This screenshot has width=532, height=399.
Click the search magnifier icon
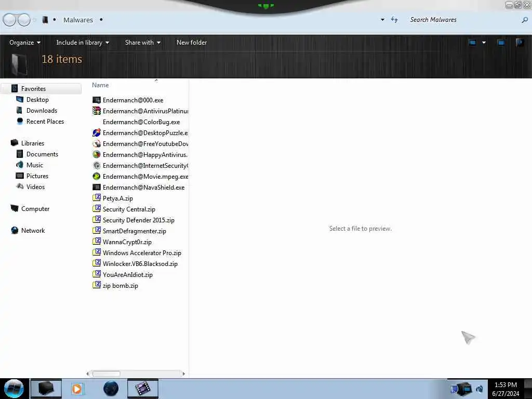click(525, 20)
